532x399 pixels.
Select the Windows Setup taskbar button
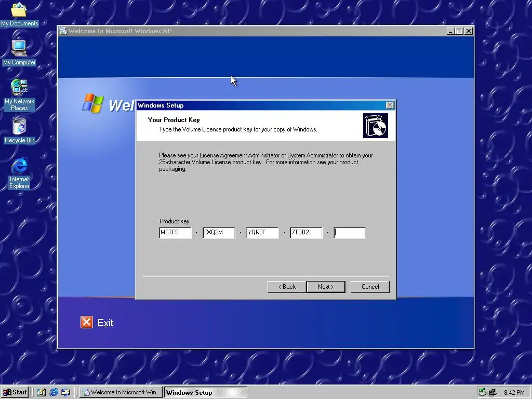pyautogui.click(x=206, y=392)
